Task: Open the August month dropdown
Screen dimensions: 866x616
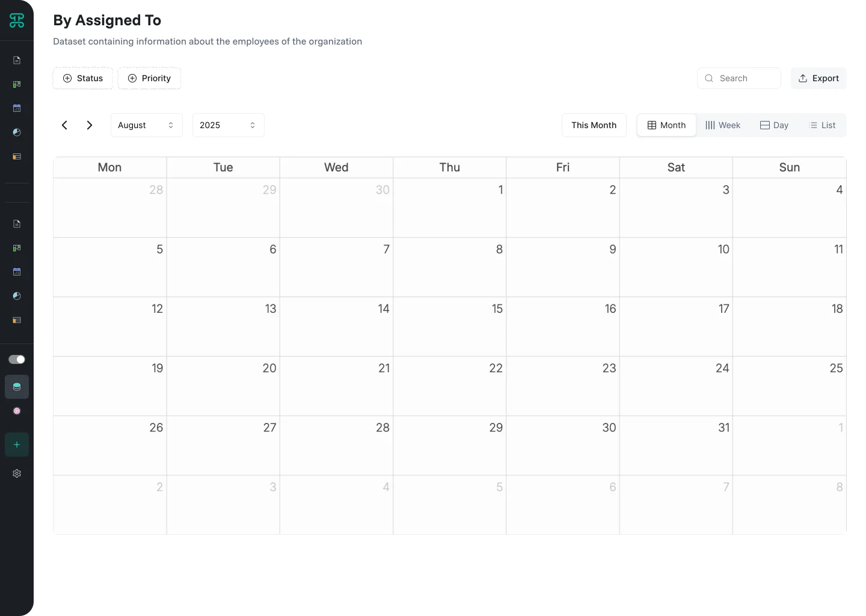Action: click(x=146, y=125)
